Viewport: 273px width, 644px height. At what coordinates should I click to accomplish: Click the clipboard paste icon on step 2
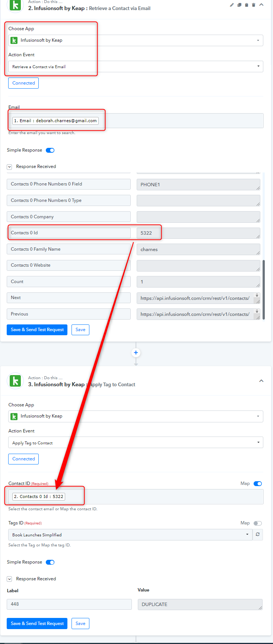[x=247, y=5]
